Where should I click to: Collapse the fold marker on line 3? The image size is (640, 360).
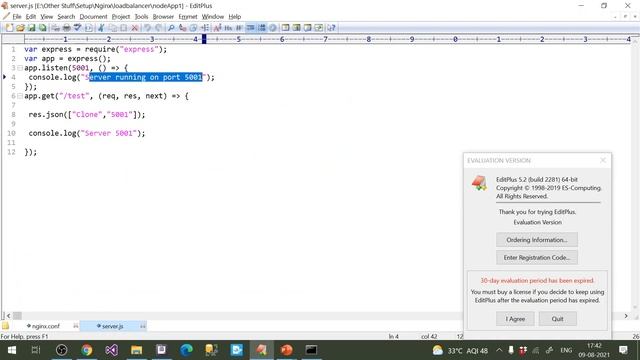[x=19, y=68]
